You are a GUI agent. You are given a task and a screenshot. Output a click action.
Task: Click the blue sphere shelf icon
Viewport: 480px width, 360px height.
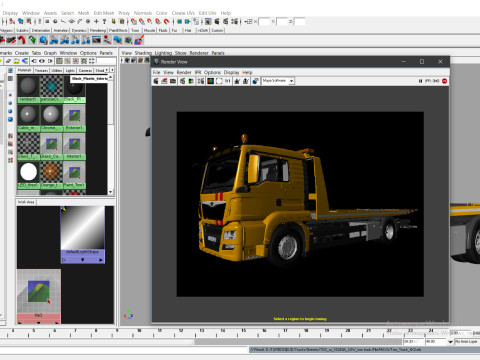(x=43, y=40)
